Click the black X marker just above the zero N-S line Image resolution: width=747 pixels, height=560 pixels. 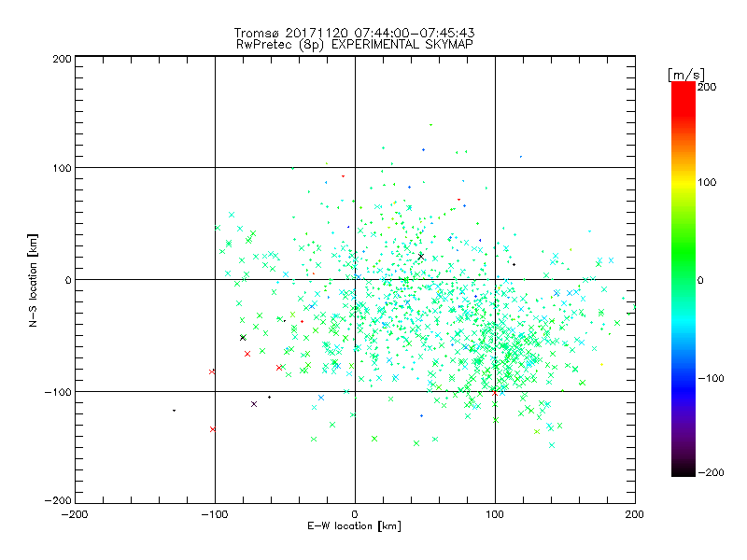point(421,257)
